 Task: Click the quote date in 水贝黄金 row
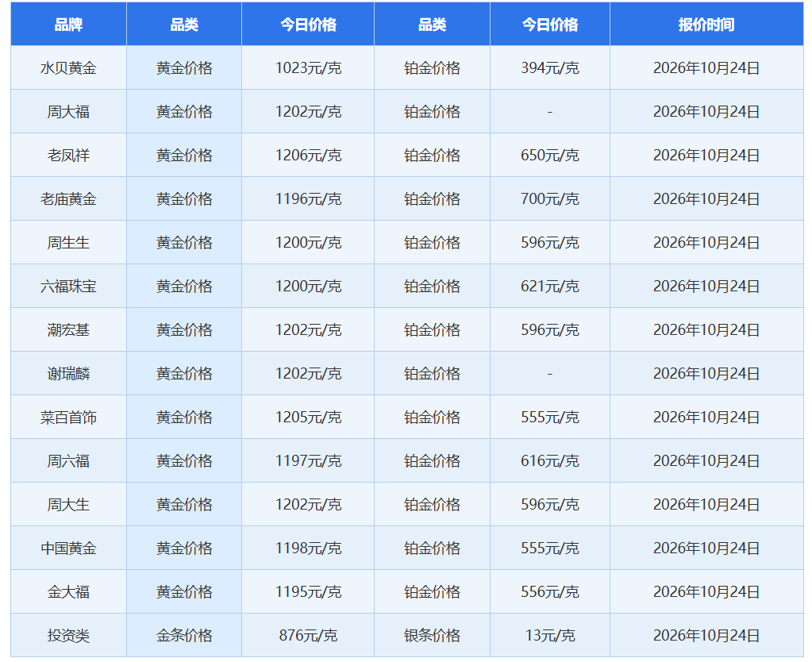706,67
